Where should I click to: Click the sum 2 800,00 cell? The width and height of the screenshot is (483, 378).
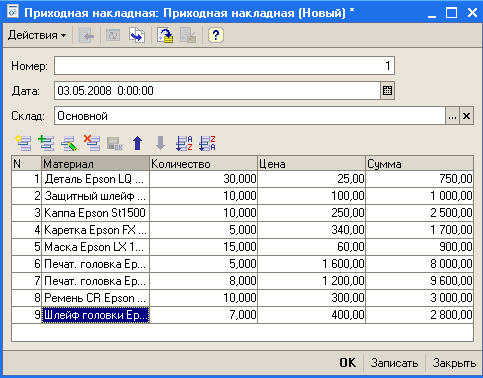pos(419,315)
